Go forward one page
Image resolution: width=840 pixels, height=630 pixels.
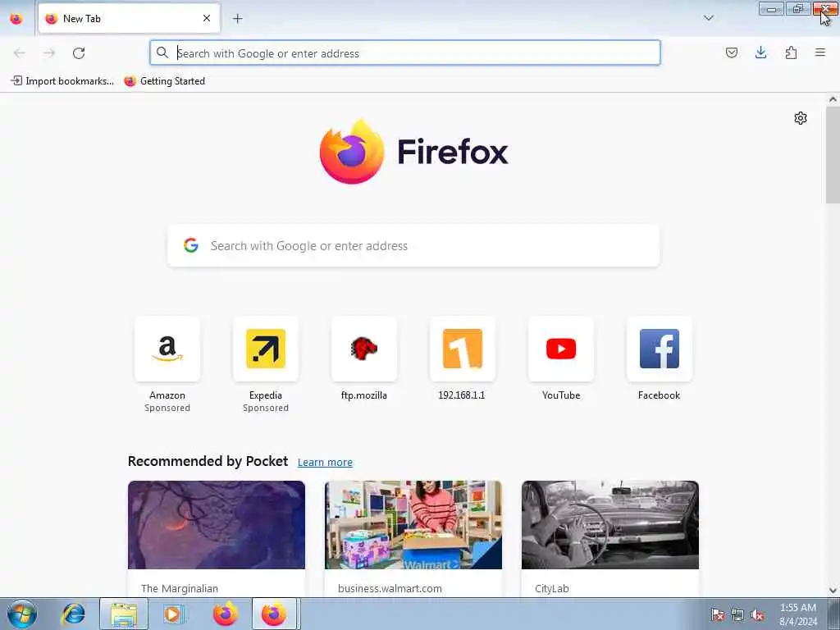point(49,53)
